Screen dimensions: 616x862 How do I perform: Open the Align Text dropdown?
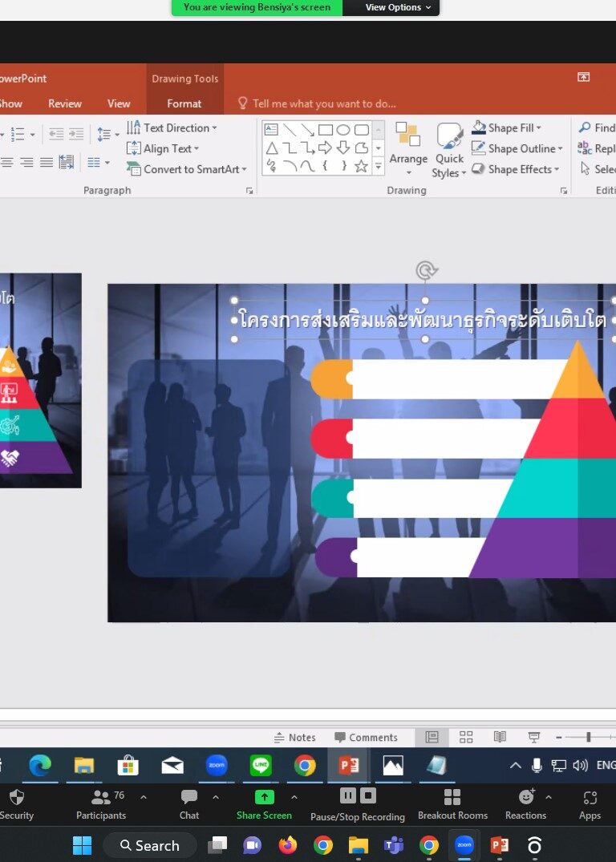(x=163, y=148)
